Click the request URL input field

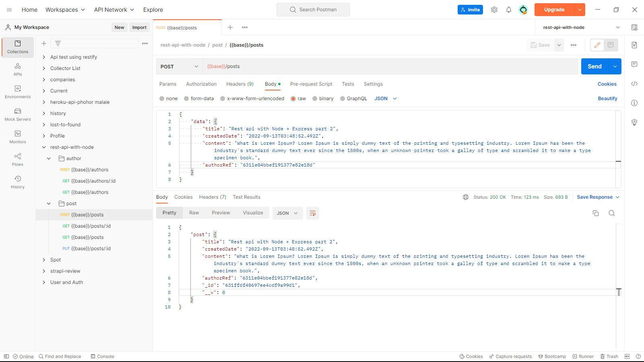(x=390, y=66)
